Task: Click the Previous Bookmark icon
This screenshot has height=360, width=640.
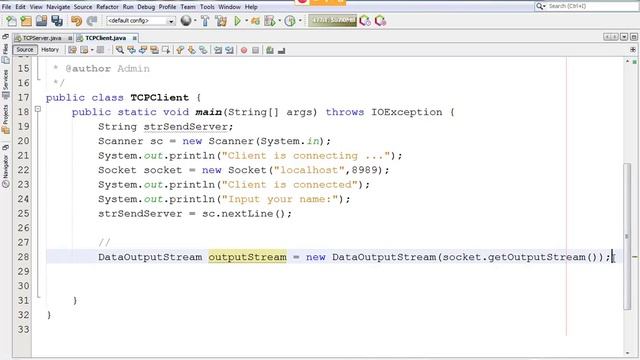Action: (x=180, y=50)
